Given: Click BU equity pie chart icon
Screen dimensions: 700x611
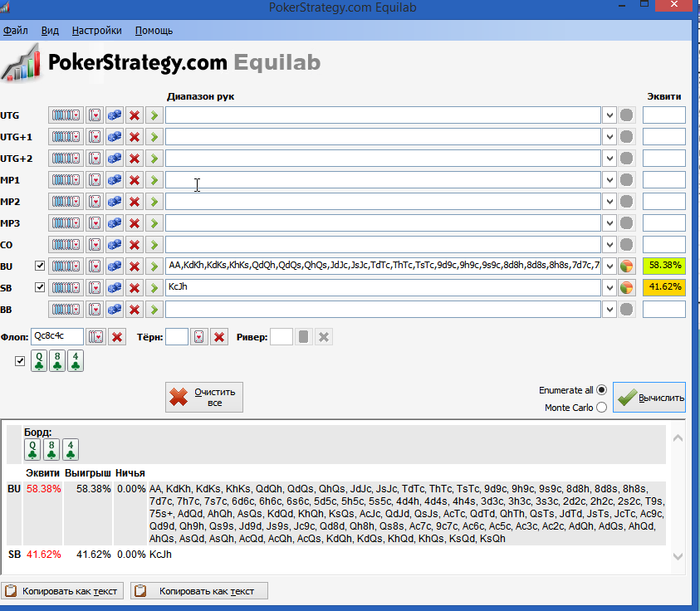Looking at the screenshot, I should (x=626, y=266).
